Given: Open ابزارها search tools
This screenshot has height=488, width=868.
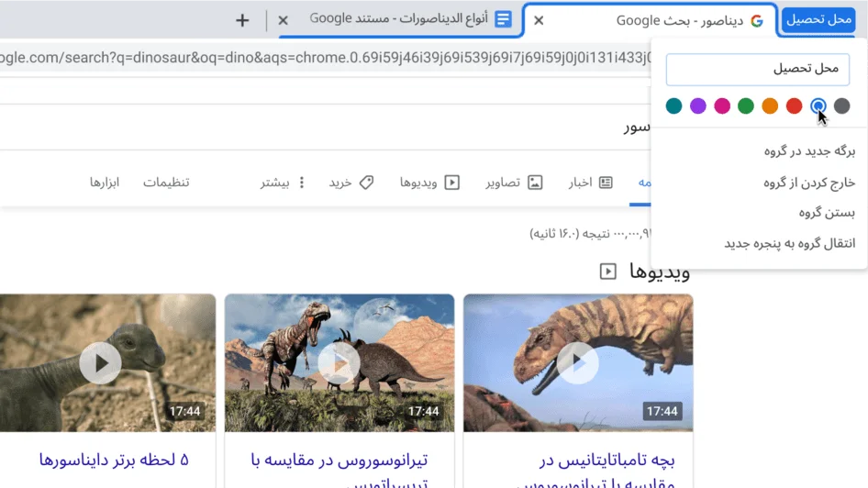Looking at the screenshot, I should [105, 183].
